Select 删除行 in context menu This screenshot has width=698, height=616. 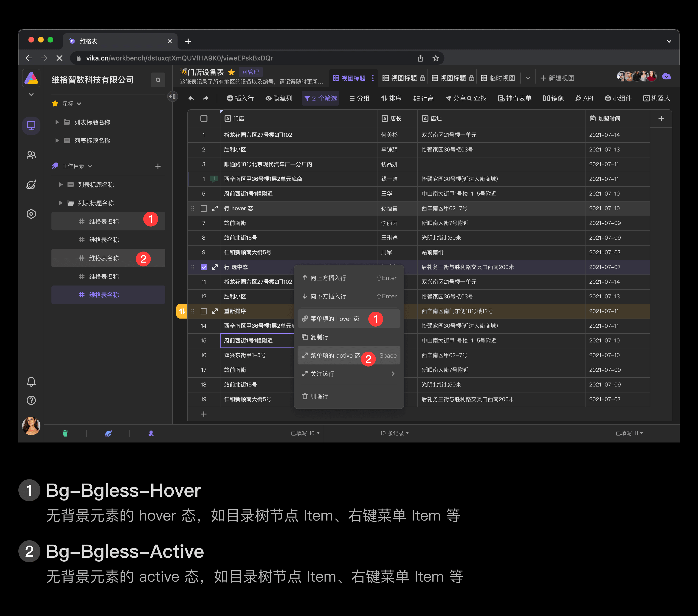point(349,397)
